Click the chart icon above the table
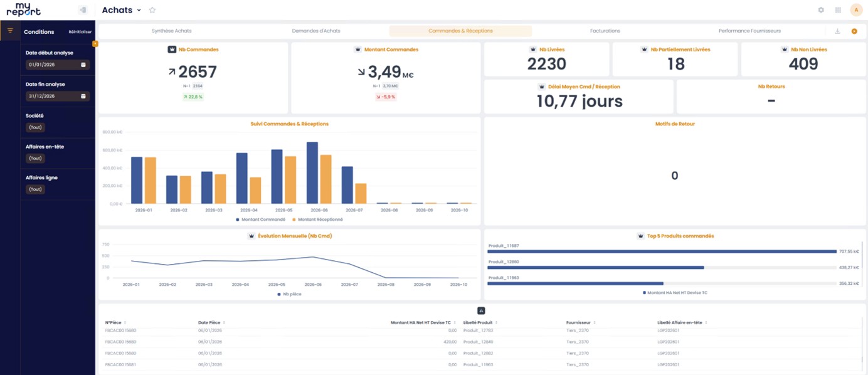This screenshot has width=868, height=375. click(x=481, y=310)
